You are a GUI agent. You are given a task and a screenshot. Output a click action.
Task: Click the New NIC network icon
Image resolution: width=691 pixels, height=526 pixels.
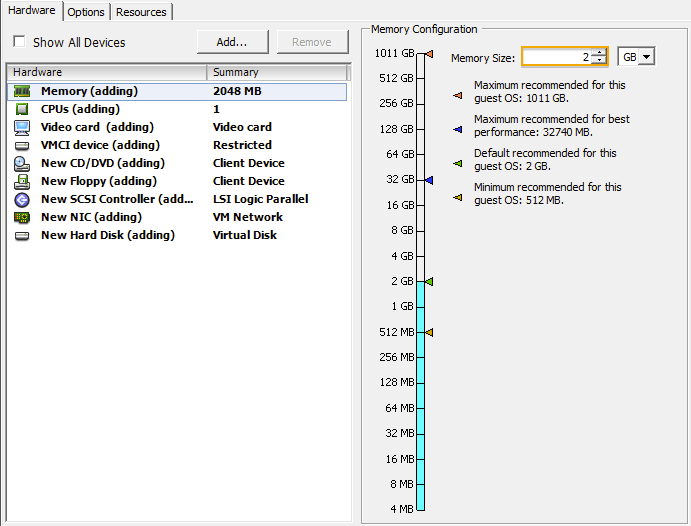22,217
